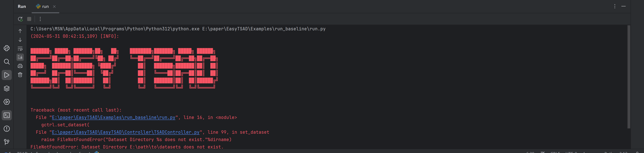Hide the Run tool window
Image resolution: width=644 pixels, height=153 pixels.
click(624, 6)
